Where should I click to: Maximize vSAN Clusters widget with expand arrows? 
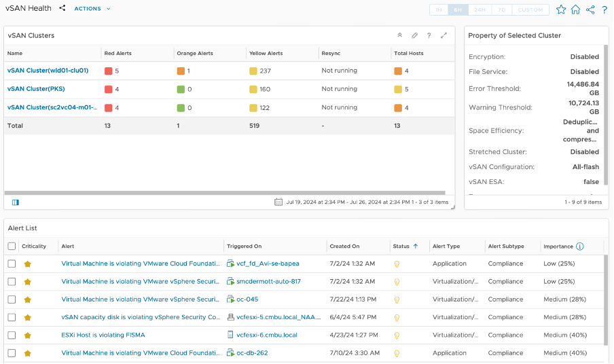click(x=444, y=35)
